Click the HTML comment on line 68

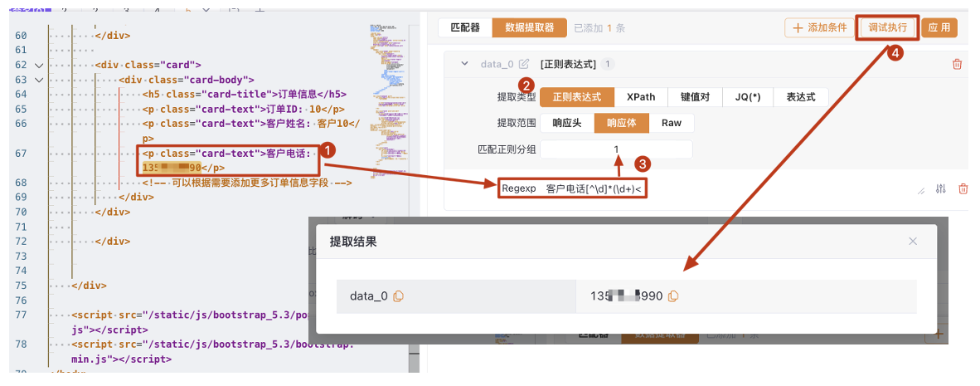[247, 183]
